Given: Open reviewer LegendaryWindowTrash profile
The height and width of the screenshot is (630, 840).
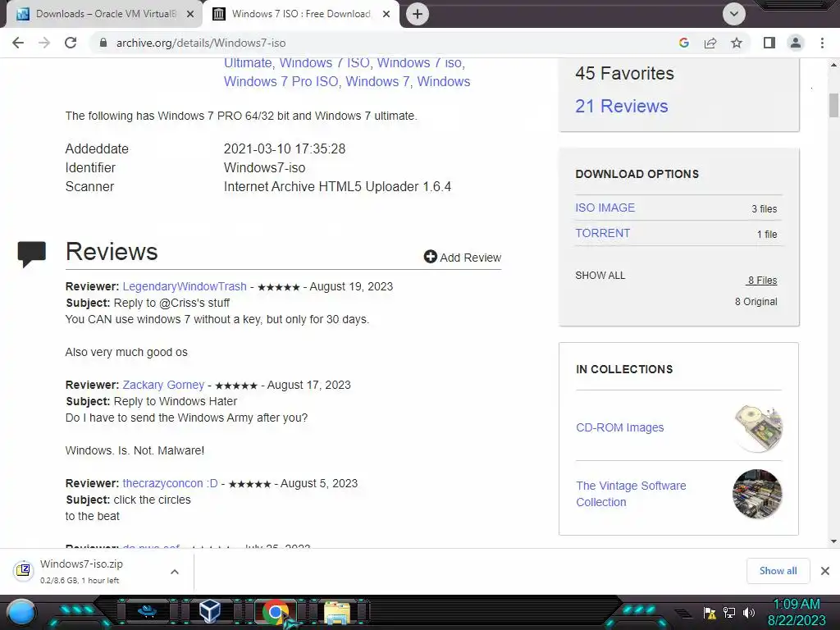Looking at the screenshot, I should point(185,286).
